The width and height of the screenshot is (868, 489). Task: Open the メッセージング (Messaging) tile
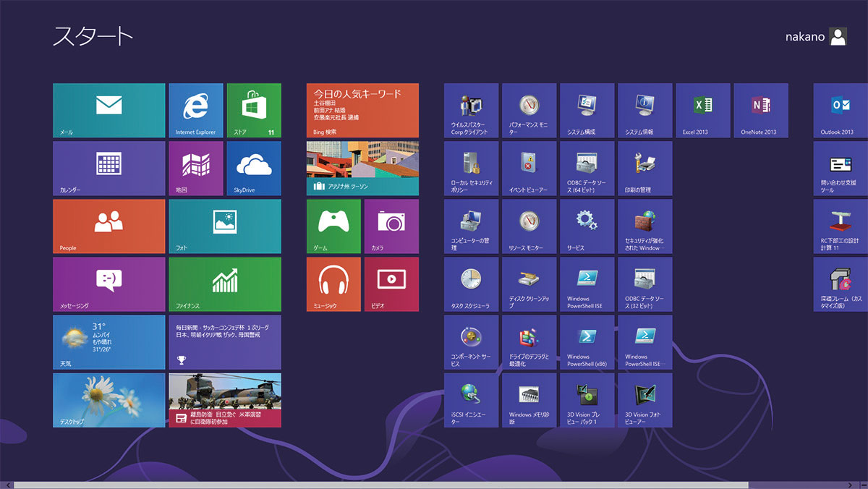pyautogui.click(x=109, y=284)
